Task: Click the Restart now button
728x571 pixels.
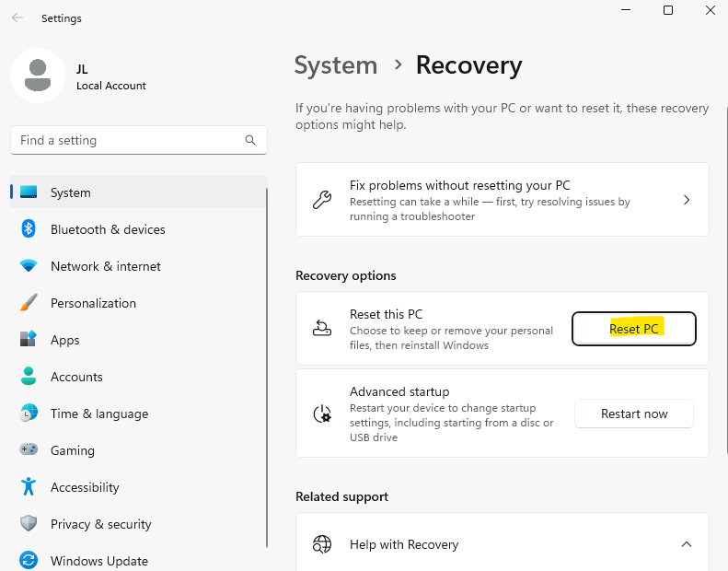Action: (x=634, y=414)
